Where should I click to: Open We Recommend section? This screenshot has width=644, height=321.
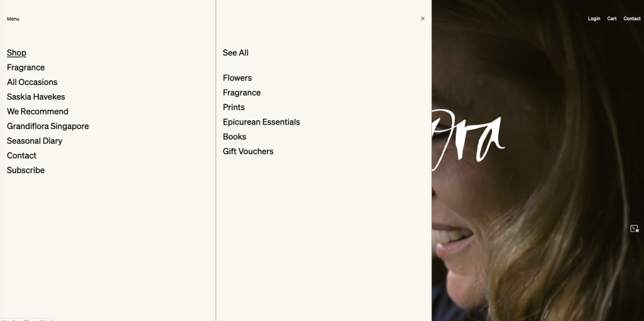[38, 111]
